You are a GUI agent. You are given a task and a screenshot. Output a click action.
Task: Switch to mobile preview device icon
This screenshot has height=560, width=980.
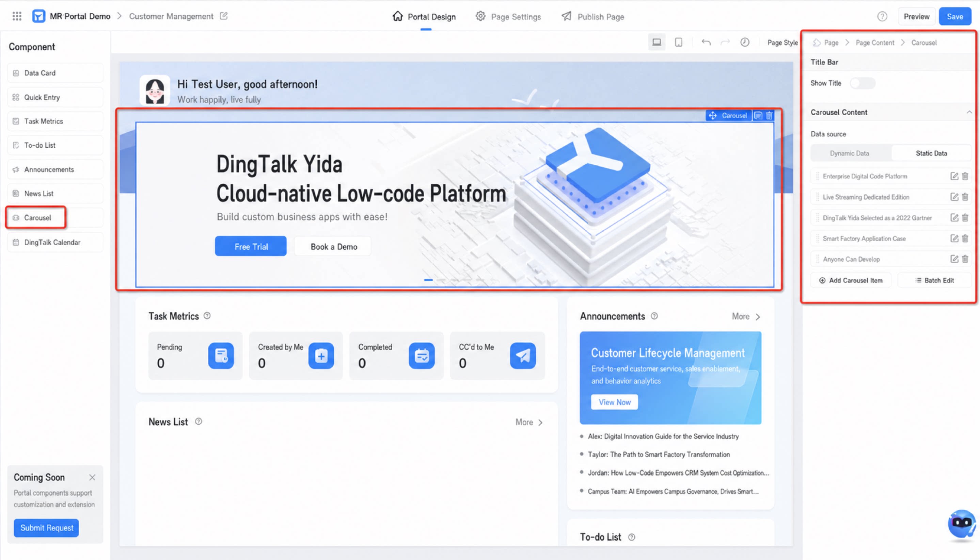point(679,42)
